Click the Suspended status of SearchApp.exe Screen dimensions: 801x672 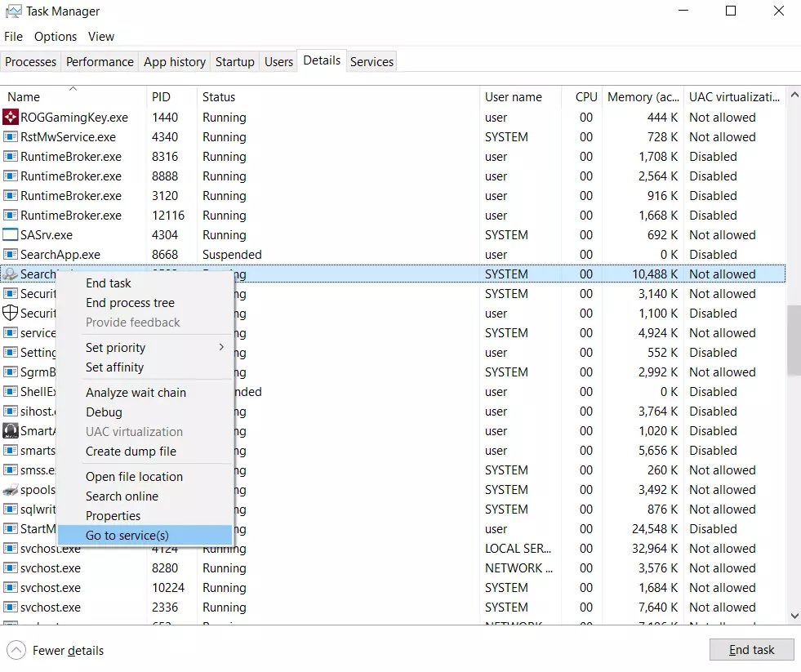point(232,255)
